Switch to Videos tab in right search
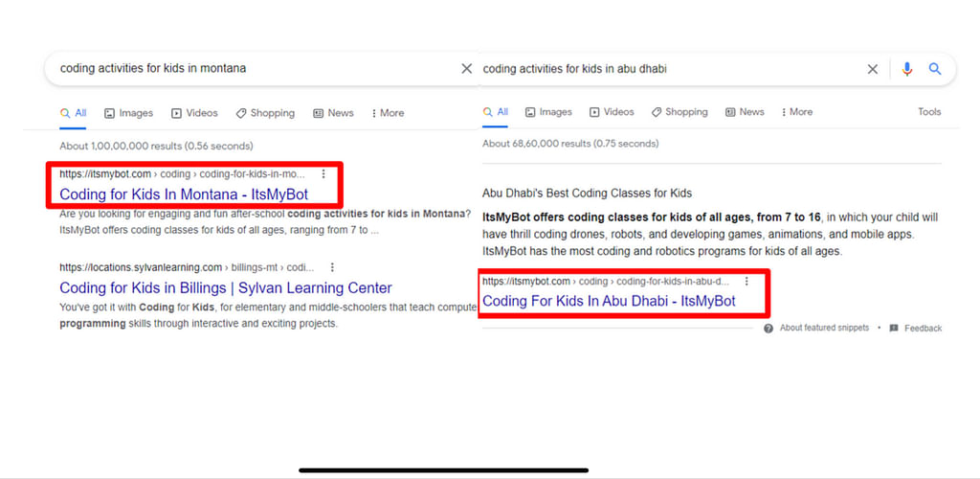Image resolution: width=980 pixels, height=479 pixels. 611,112
